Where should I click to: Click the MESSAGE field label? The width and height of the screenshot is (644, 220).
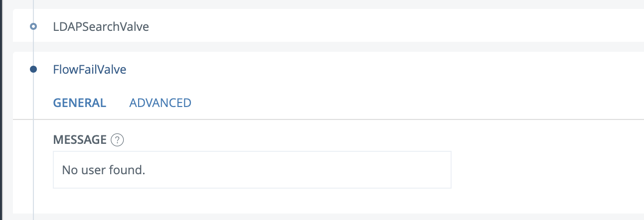click(80, 140)
